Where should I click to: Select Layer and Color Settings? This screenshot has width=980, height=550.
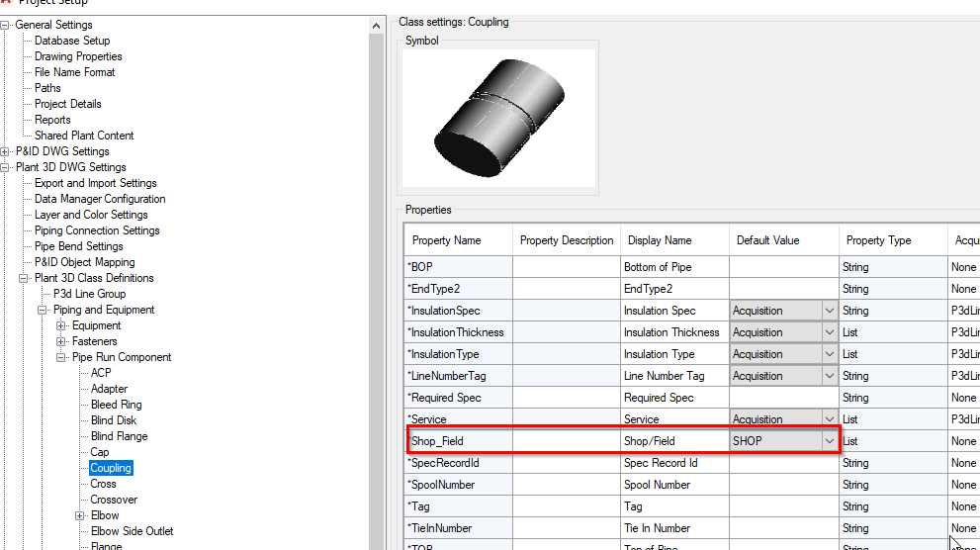[91, 215]
